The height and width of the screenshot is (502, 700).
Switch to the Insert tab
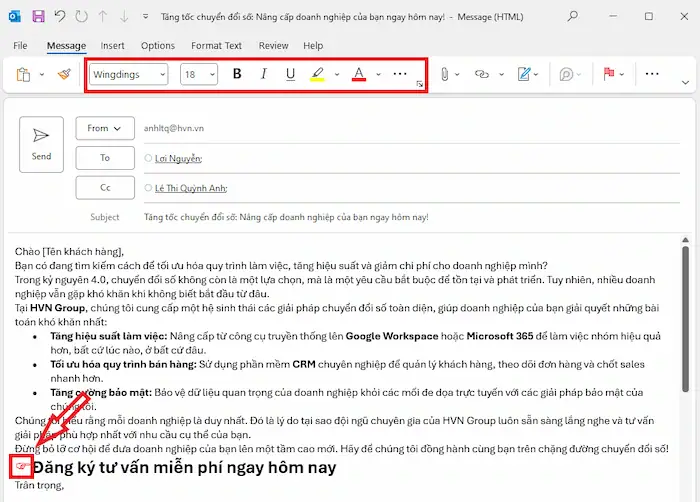point(112,46)
